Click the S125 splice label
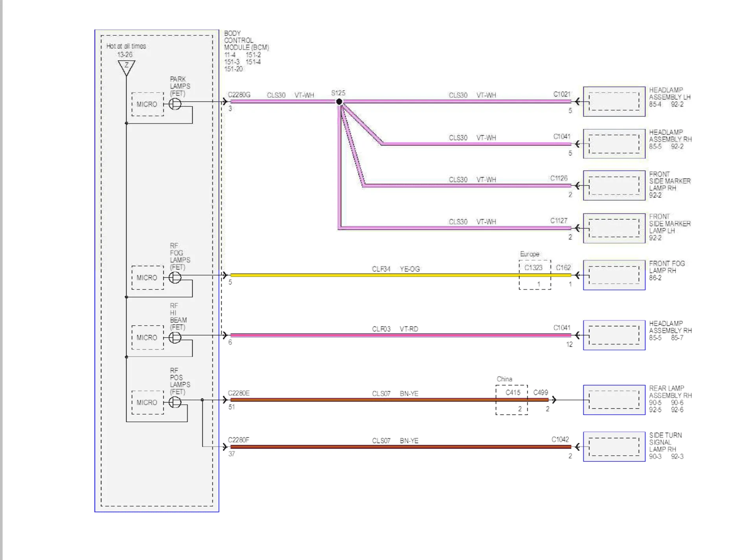This screenshot has height=560, width=747. pyautogui.click(x=338, y=93)
